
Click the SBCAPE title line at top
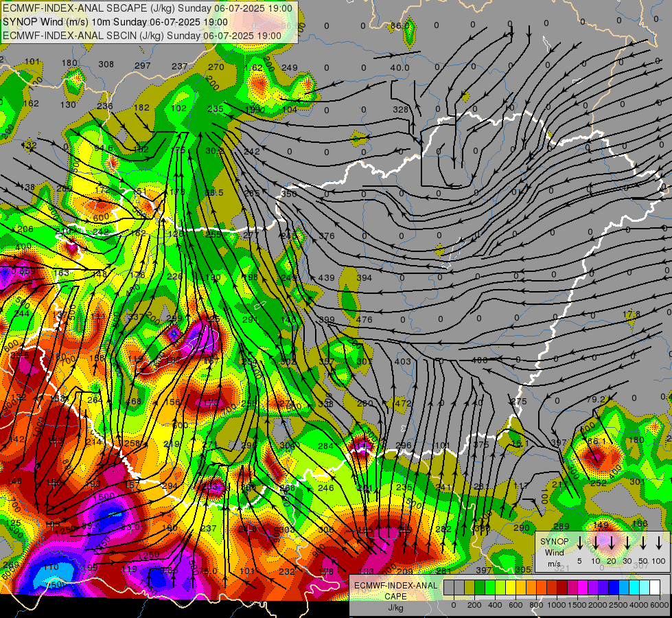click(x=148, y=8)
